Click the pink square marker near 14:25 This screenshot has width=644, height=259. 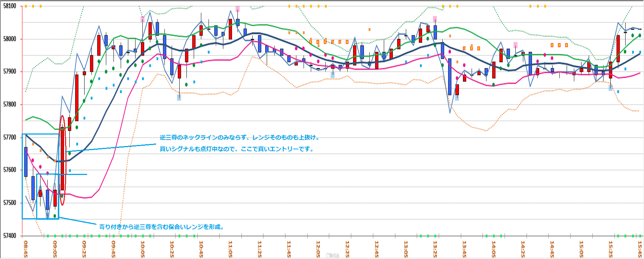point(515,45)
